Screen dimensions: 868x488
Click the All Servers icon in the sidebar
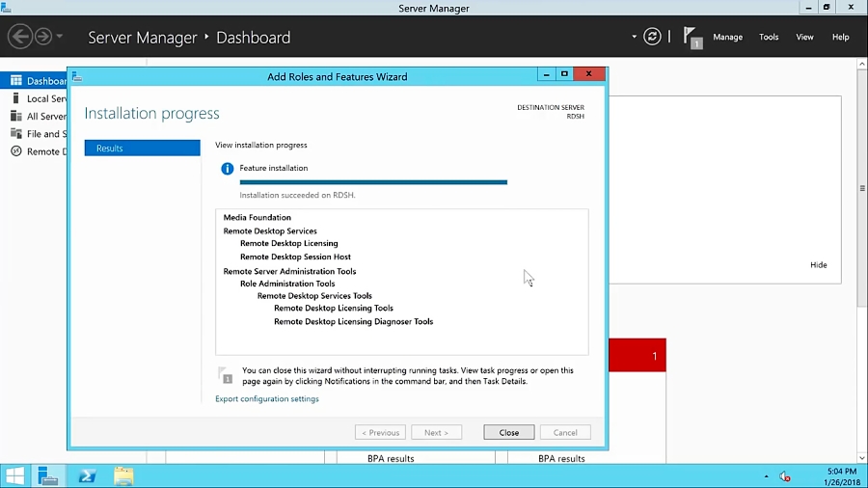click(x=16, y=116)
